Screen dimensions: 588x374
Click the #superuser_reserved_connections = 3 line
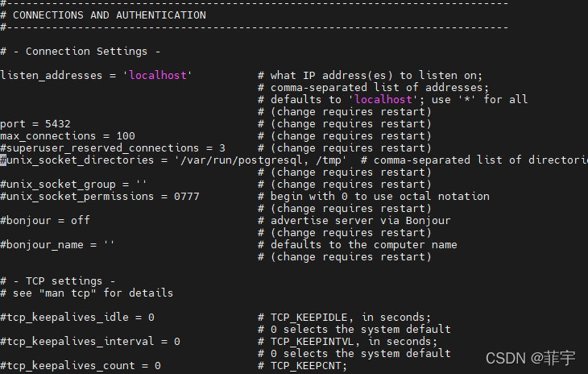click(113, 148)
